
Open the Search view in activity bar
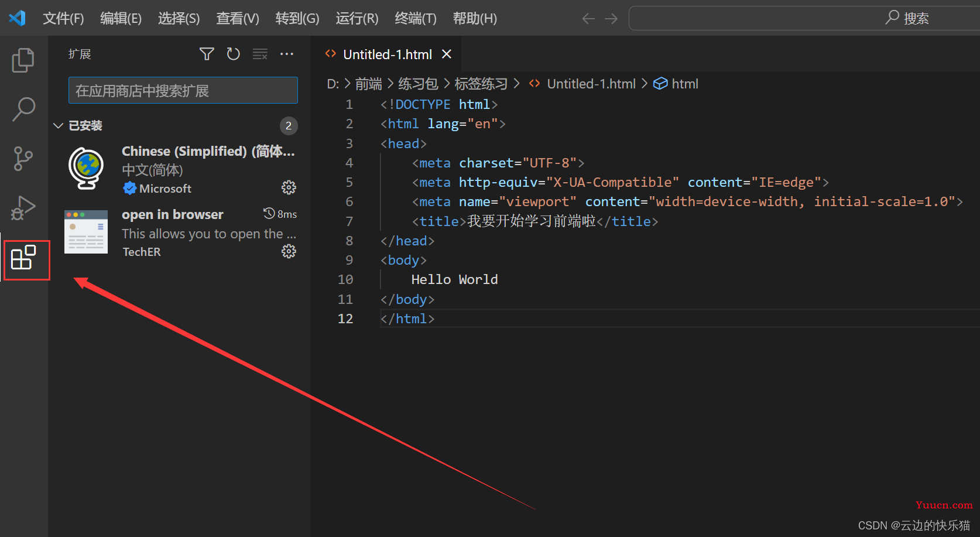[23, 109]
